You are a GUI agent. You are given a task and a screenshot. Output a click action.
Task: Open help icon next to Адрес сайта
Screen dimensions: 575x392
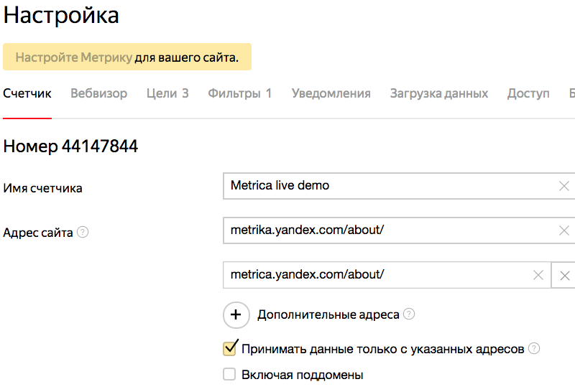pos(83,232)
